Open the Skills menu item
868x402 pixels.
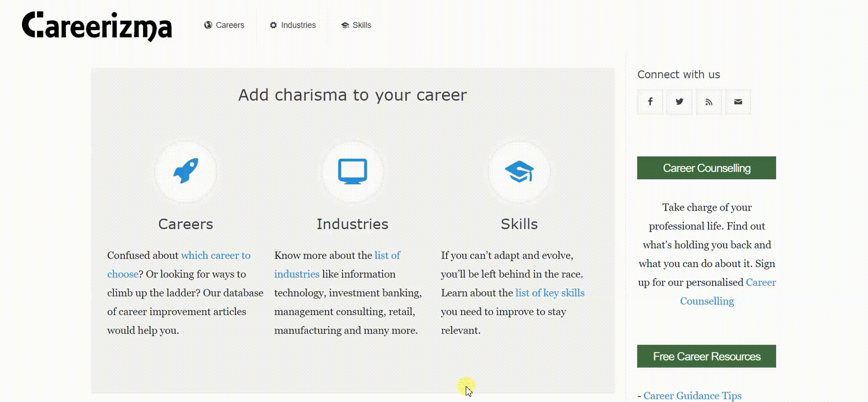(356, 25)
